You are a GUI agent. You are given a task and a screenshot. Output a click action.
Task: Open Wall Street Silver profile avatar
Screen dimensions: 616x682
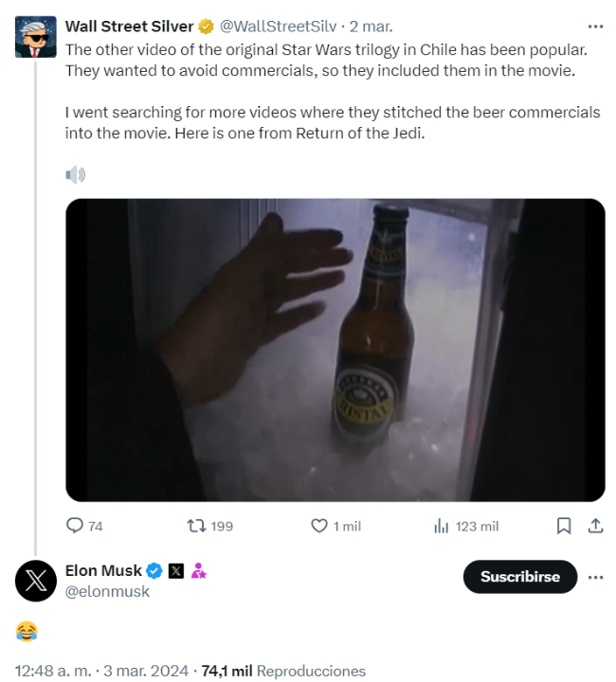point(36,36)
